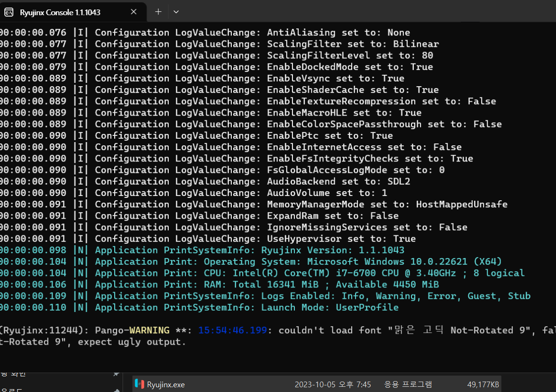Image resolution: width=556 pixels, height=392 pixels.
Task: Click the pin icon beside 다운로드 entry
Action: pyautogui.click(x=117, y=390)
